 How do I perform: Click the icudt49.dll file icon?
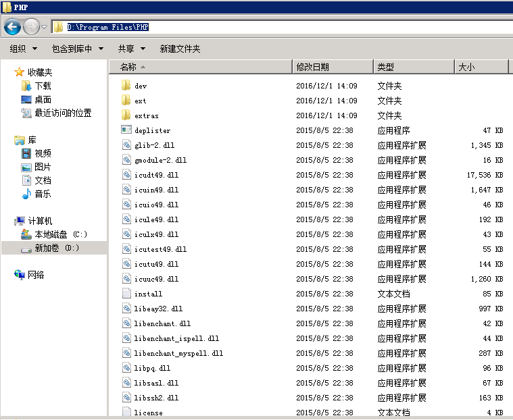coord(126,175)
